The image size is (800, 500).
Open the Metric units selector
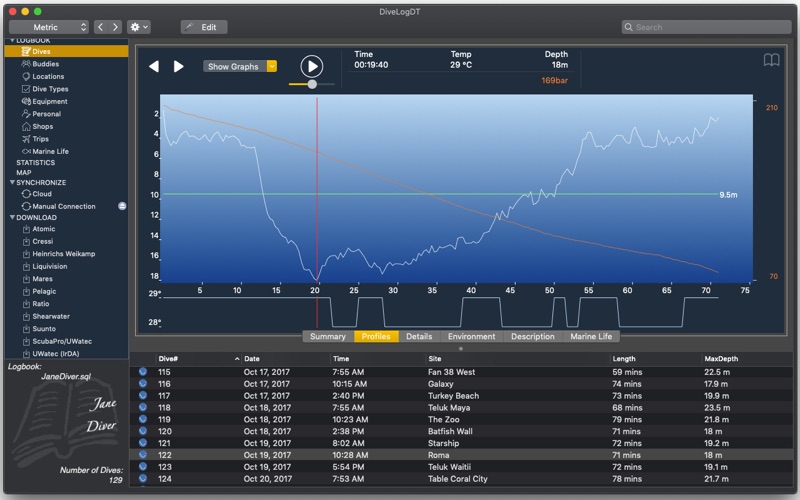pos(49,27)
